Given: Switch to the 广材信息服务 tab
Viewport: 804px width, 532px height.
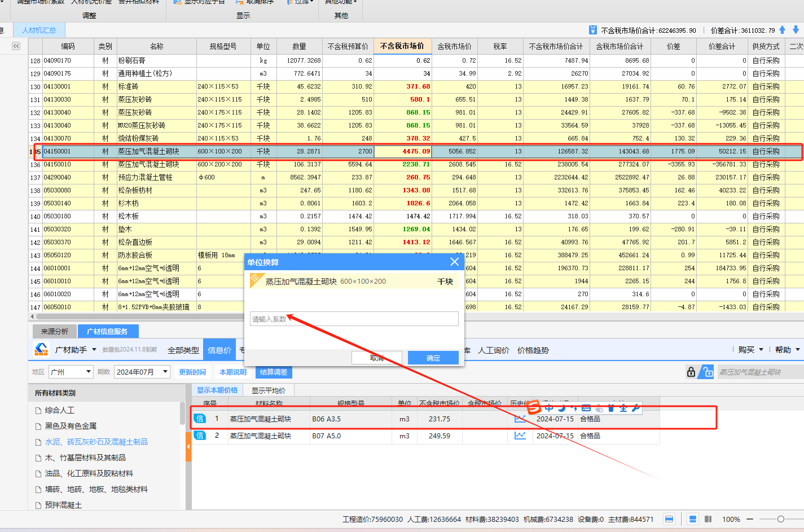Looking at the screenshot, I should click(107, 331).
